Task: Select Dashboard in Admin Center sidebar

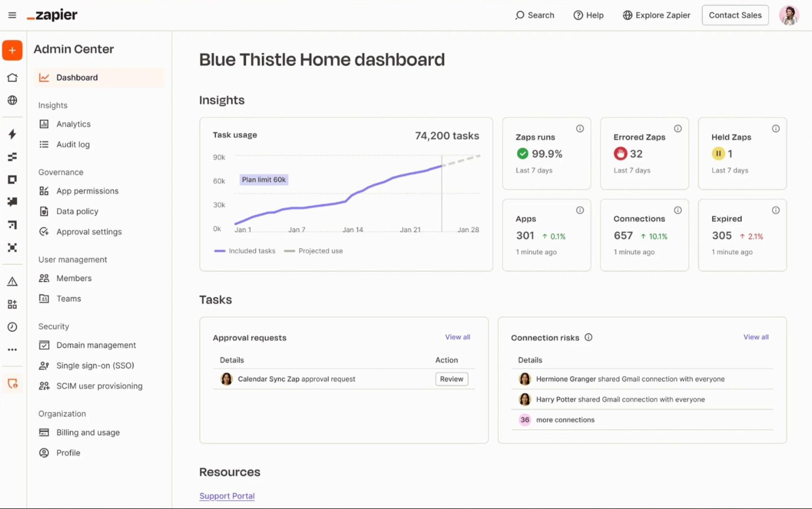Action: click(77, 78)
